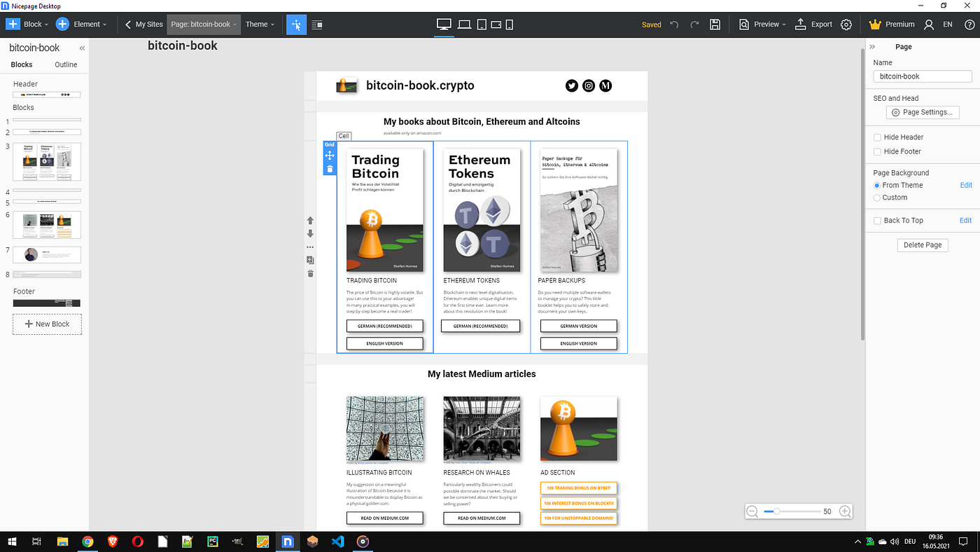Image resolution: width=980 pixels, height=552 pixels.
Task: Select the Footer thumbnail in sidebar
Action: 47,303
